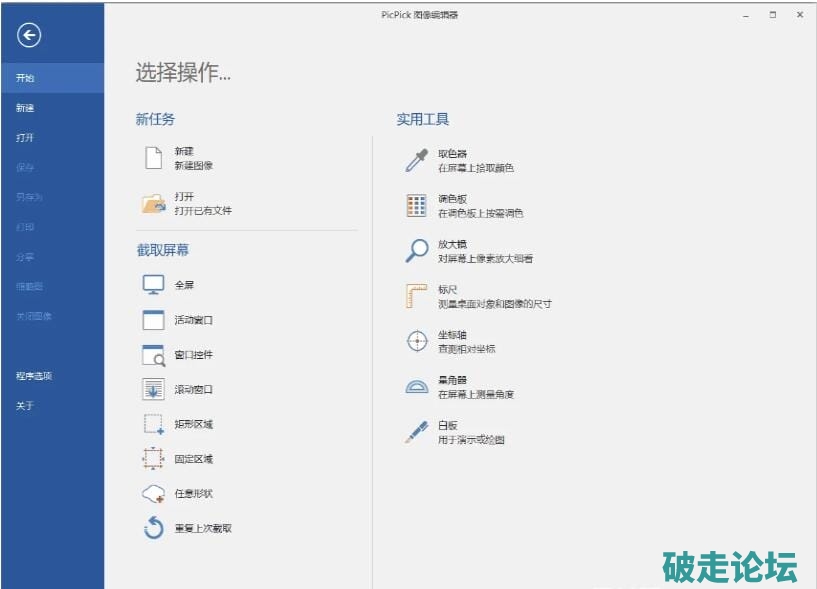
Task: Open the crosshair coordinate axis tool
Action: [416, 341]
